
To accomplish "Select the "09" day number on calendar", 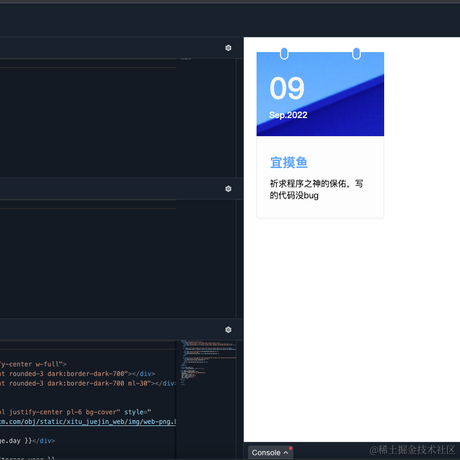I will 287,88.
